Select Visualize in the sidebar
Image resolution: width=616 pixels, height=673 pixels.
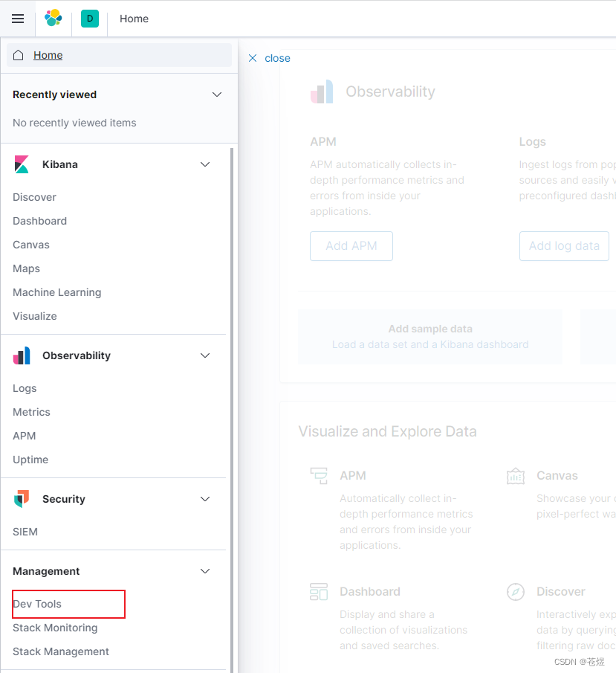(35, 316)
